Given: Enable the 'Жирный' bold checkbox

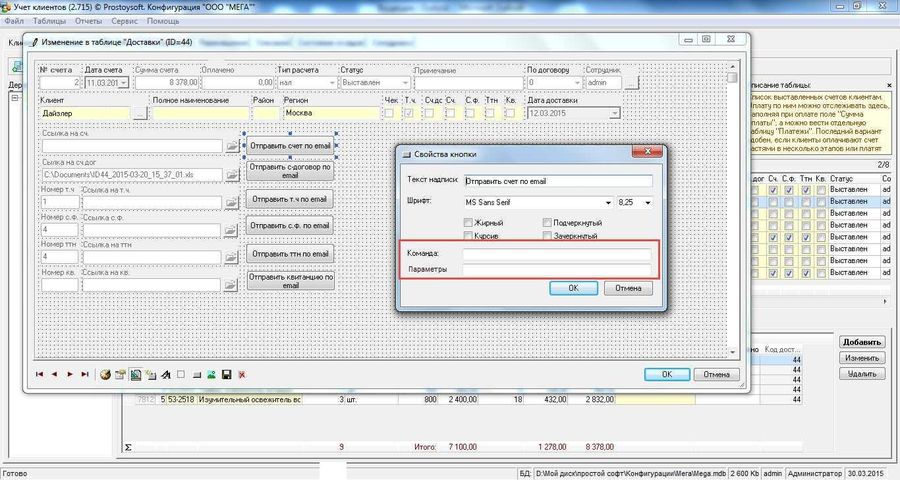Looking at the screenshot, I should coord(468,223).
